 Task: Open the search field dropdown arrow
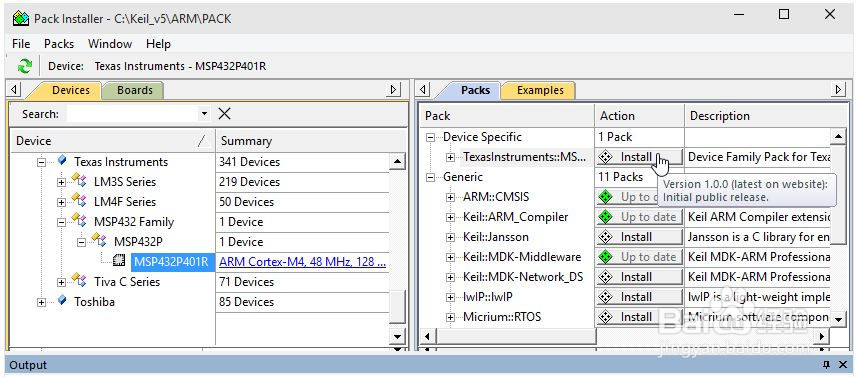[x=204, y=114]
